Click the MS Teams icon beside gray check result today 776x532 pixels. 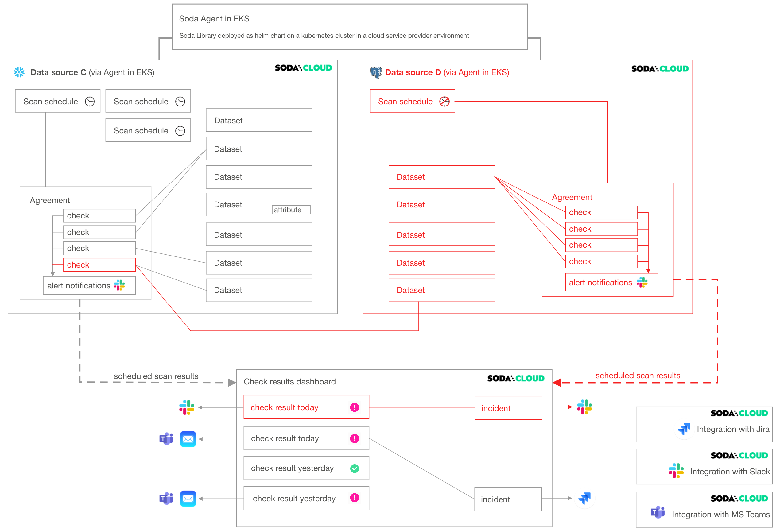click(166, 438)
